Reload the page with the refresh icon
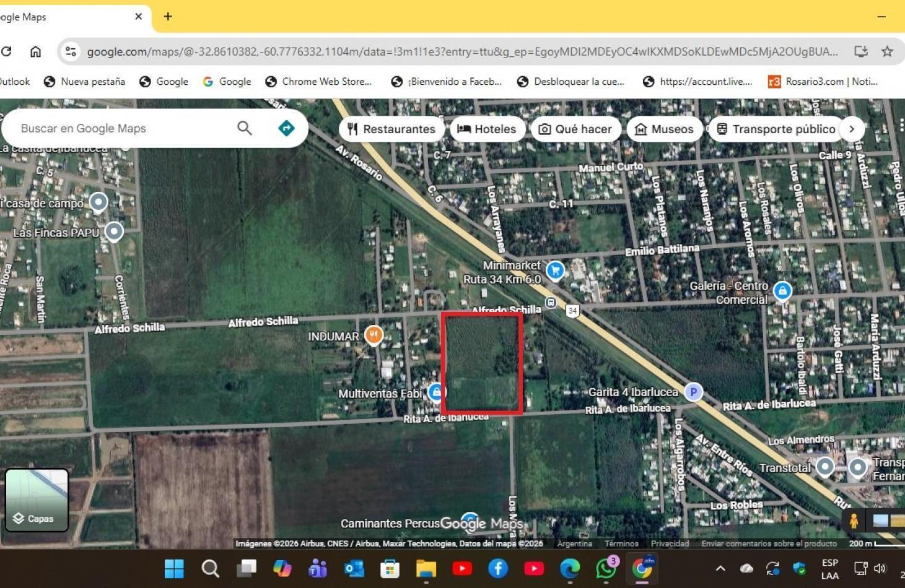This screenshot has height=588, width=905. [x=6, y=51]
